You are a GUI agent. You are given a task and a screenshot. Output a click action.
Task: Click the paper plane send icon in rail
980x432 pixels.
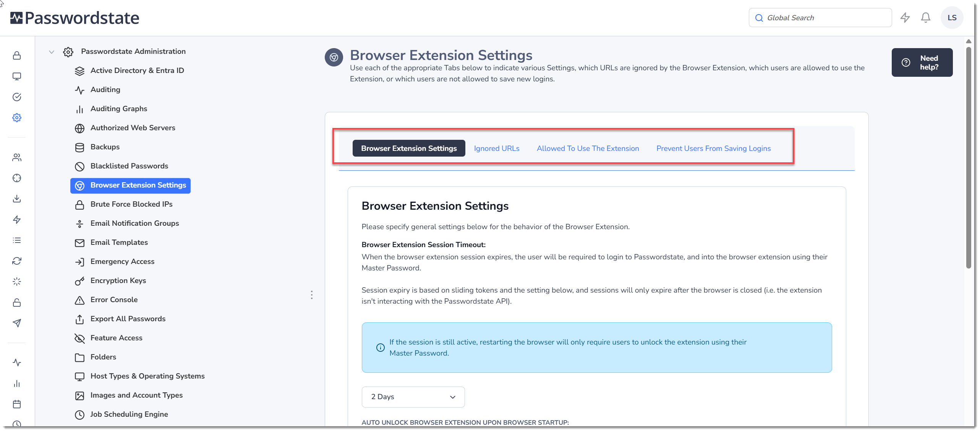17,323
